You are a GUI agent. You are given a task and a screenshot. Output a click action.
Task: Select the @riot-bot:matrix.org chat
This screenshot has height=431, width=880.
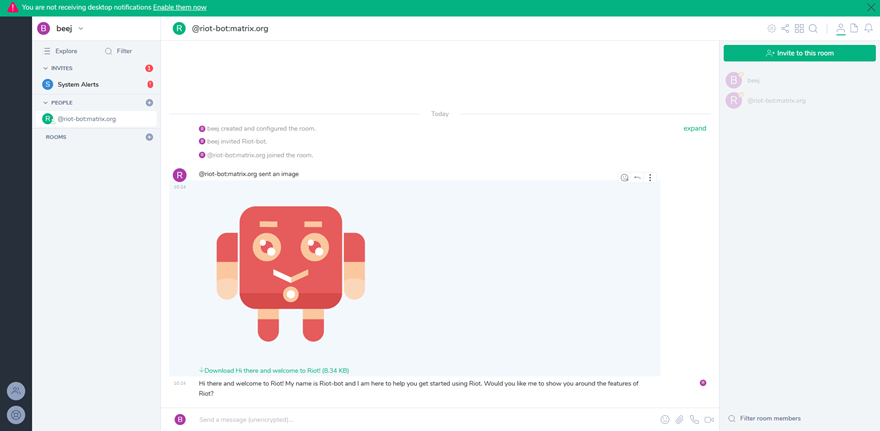[x=96, y=119]
